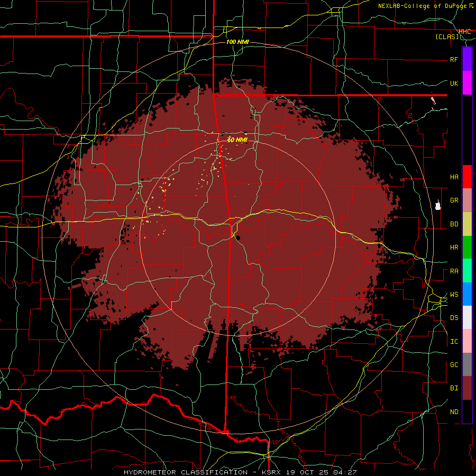Click the HR legend label

(454, 248)
